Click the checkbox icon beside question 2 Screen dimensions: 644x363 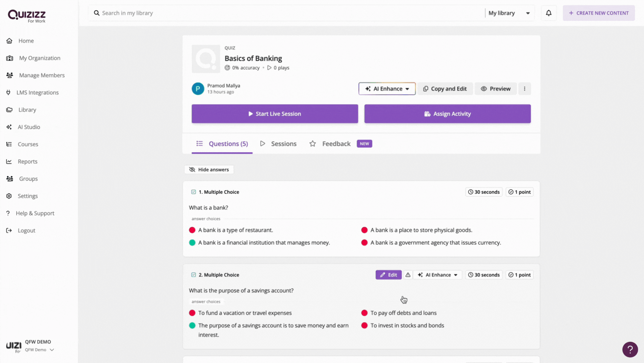[193, 275]
